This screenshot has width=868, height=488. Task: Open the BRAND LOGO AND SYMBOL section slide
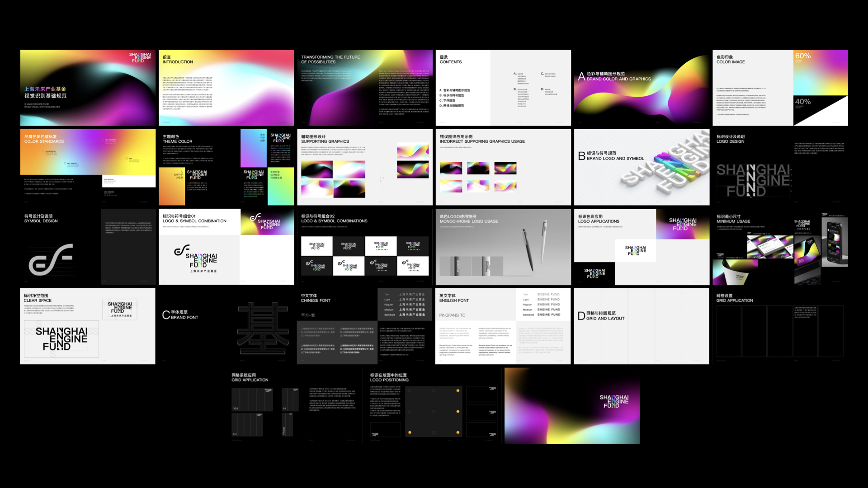641,167
